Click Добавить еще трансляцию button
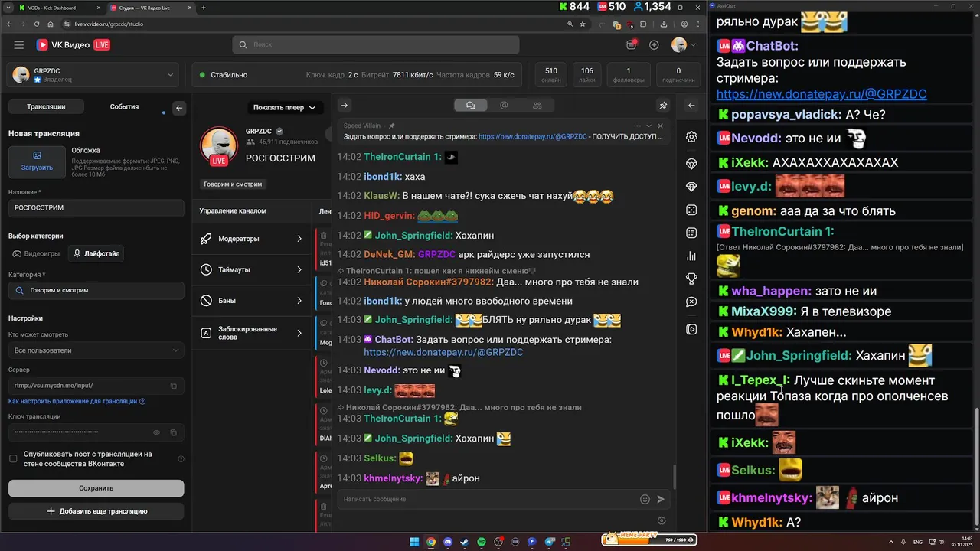Screen dimensions: 980x551 (96, 511)
